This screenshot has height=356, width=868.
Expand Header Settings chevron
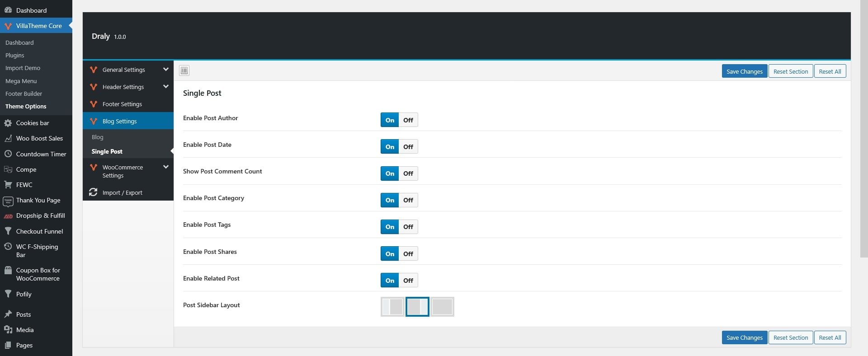pyautogui.click(x=165, y=87)
